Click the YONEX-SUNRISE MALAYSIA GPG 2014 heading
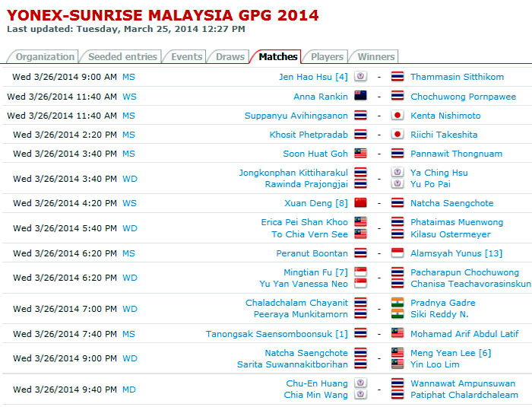Viewport: 532px width, 407px height. [x=163, y=15]
